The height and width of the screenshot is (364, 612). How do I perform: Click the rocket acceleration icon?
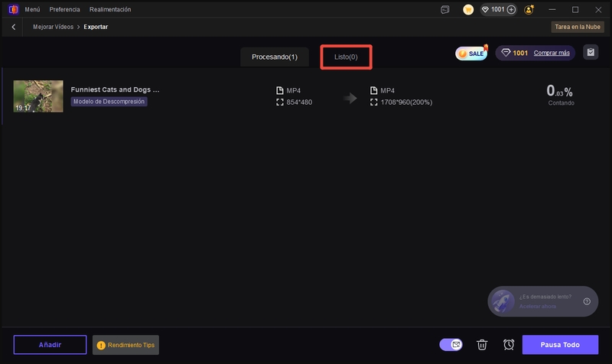503,301
